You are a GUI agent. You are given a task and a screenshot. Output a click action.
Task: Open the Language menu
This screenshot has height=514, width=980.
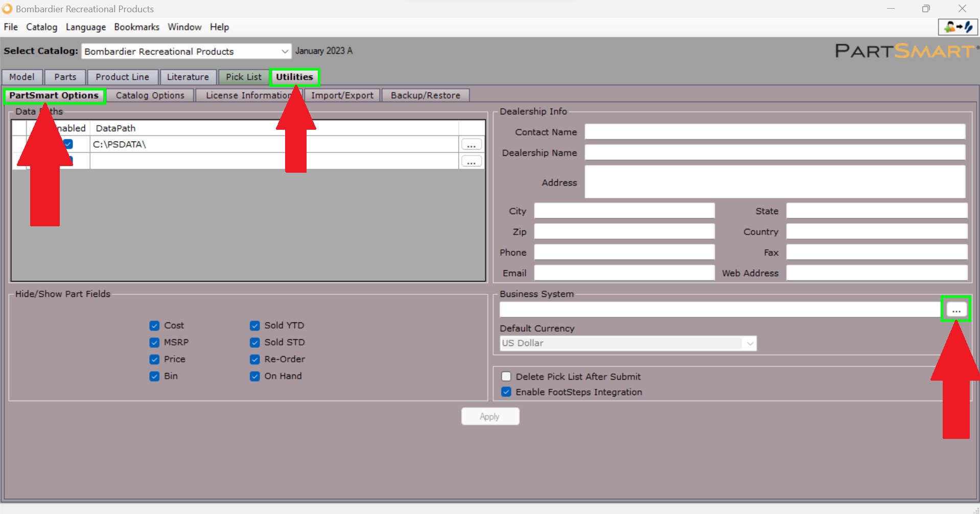(x=86, y=27)
